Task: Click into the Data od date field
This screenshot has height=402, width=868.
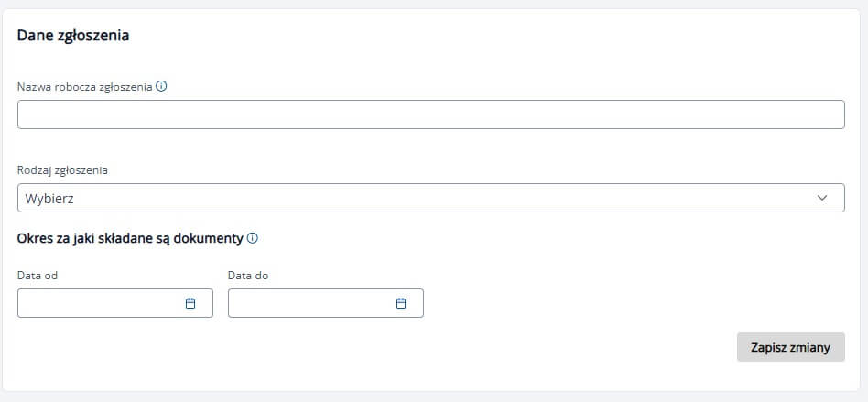Action: (115, 303)
